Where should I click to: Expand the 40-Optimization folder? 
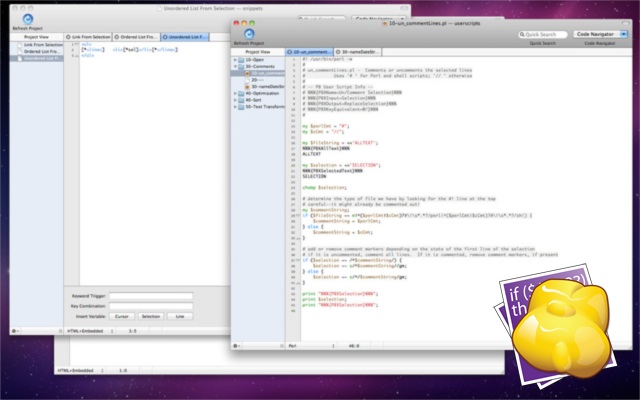(x=236, y=93)
